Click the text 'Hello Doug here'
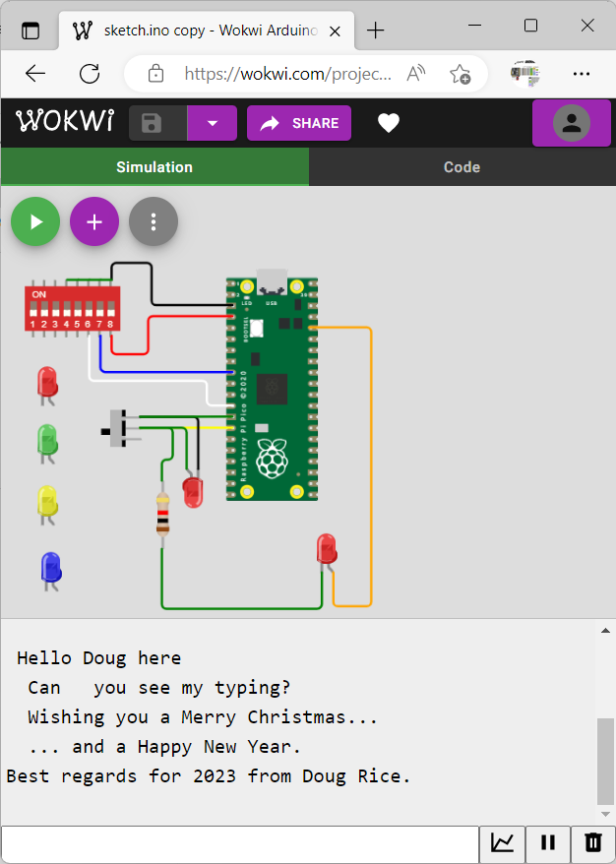 coord(99,658)
